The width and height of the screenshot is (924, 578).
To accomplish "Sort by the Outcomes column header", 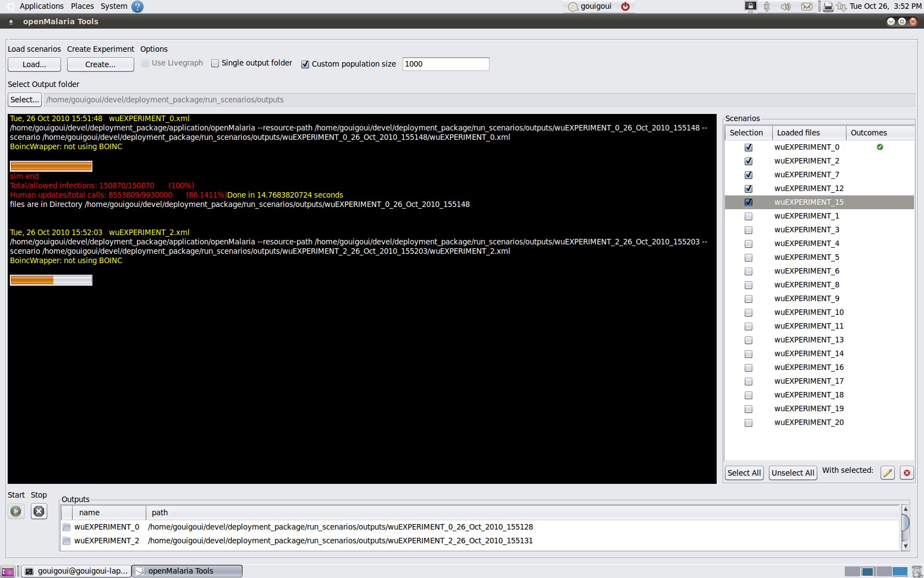I will (880, 133).
